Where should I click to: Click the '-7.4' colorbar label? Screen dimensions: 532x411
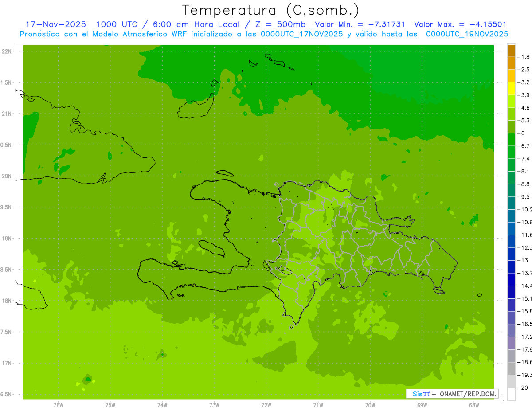524,158
